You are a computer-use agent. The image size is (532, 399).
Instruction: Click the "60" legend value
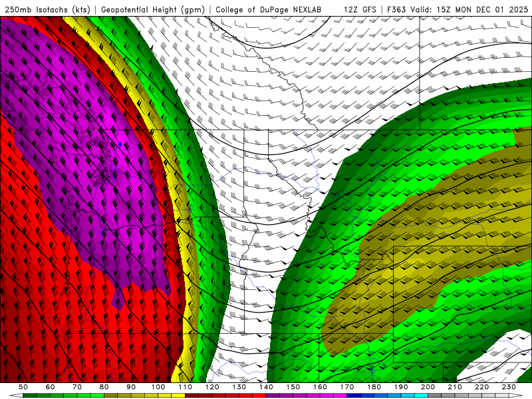pos(51,387)
